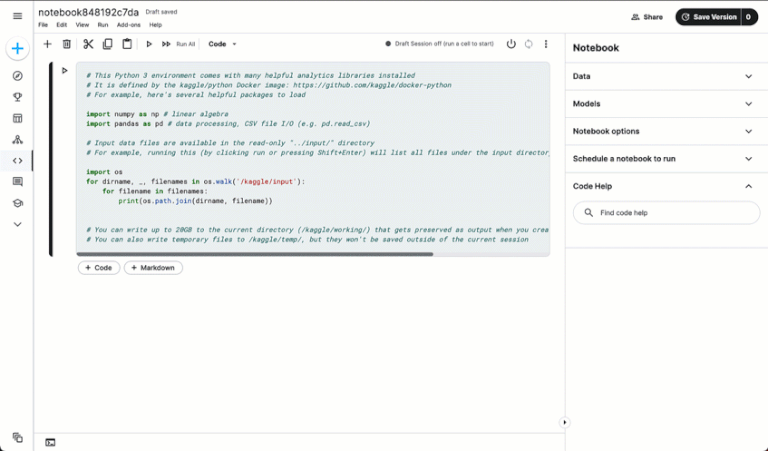This screenshot has width=768, height=451.
Task: Click the Share button
Action: point(646,17)
